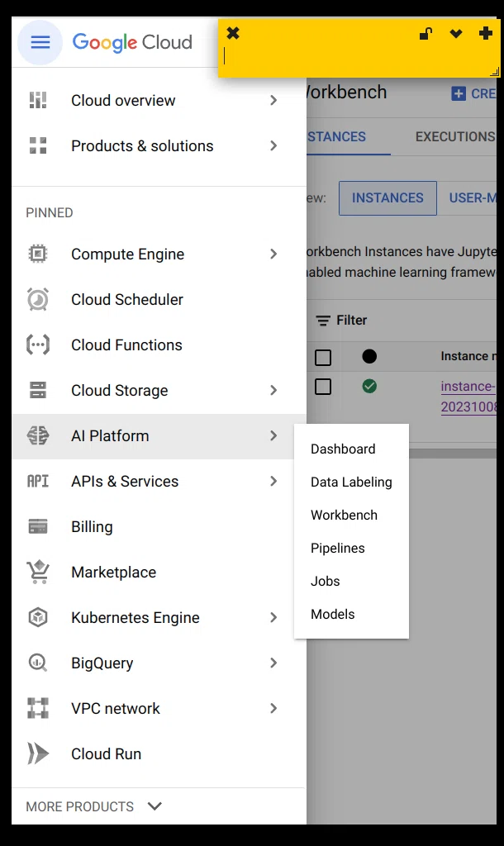Click the Cloud Run menu label

tap(107, 753)
